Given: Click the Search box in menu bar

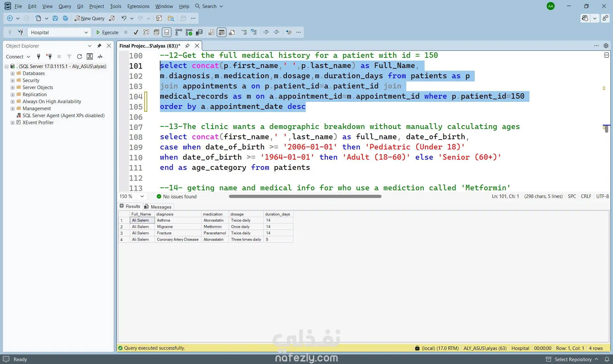Looking at the screenshot, I should click(209, 6).
